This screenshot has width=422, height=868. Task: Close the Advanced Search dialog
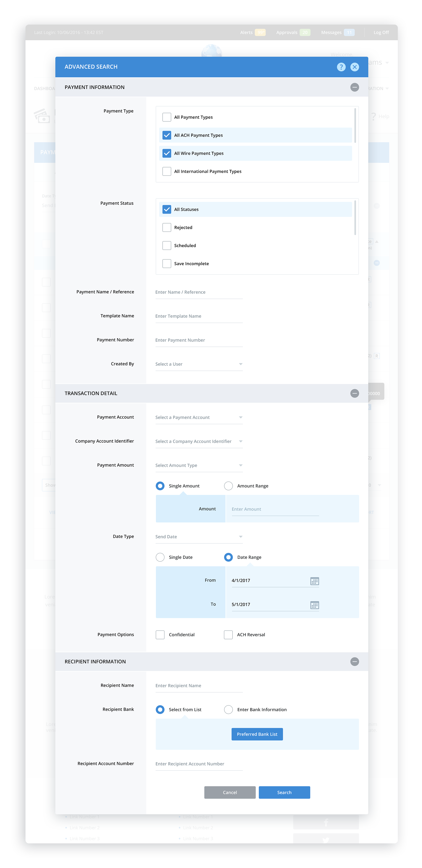click(354, 67)
